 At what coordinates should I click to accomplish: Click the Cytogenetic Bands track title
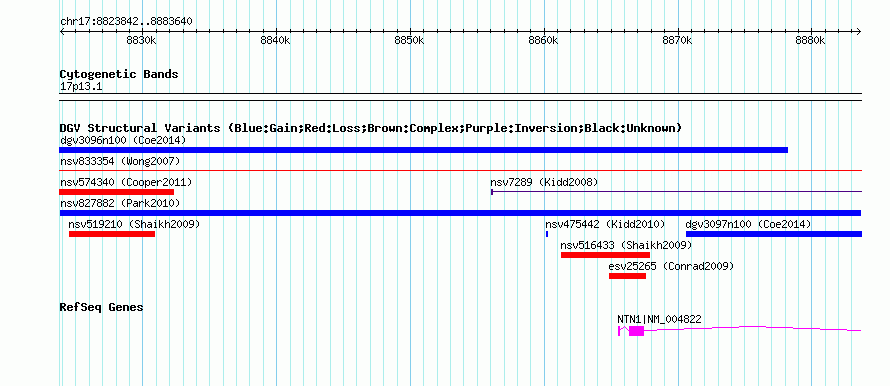(119, 74)
